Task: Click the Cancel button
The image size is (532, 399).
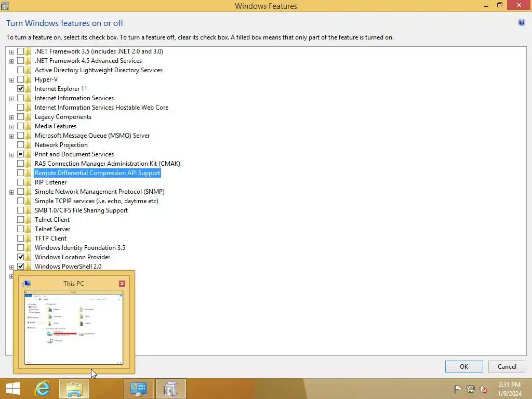Action: point(507,366)
